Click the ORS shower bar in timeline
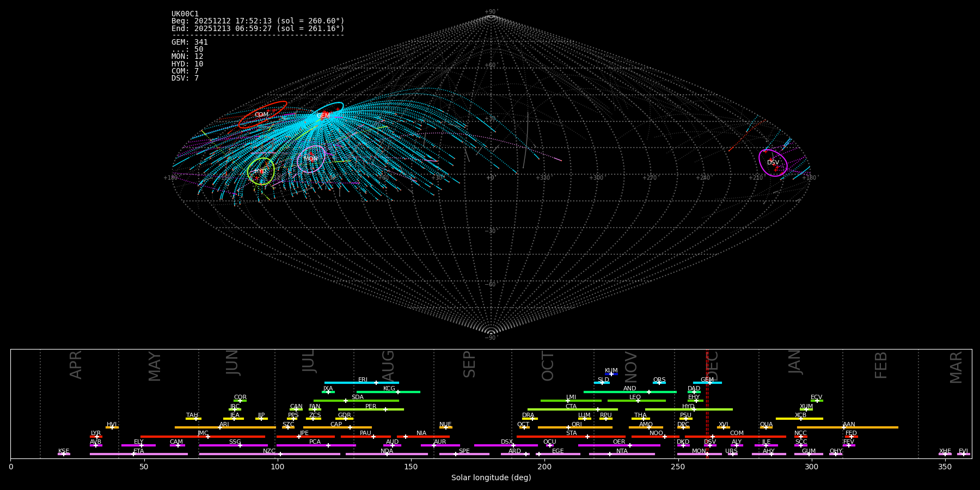The image size is (980, 490). [659, 383]
